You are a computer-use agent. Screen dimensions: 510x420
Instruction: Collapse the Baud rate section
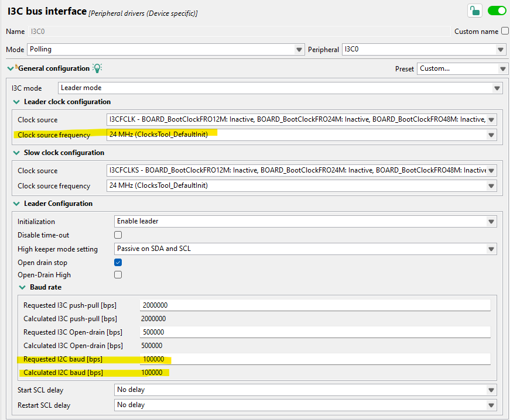[x=23, y=287]
